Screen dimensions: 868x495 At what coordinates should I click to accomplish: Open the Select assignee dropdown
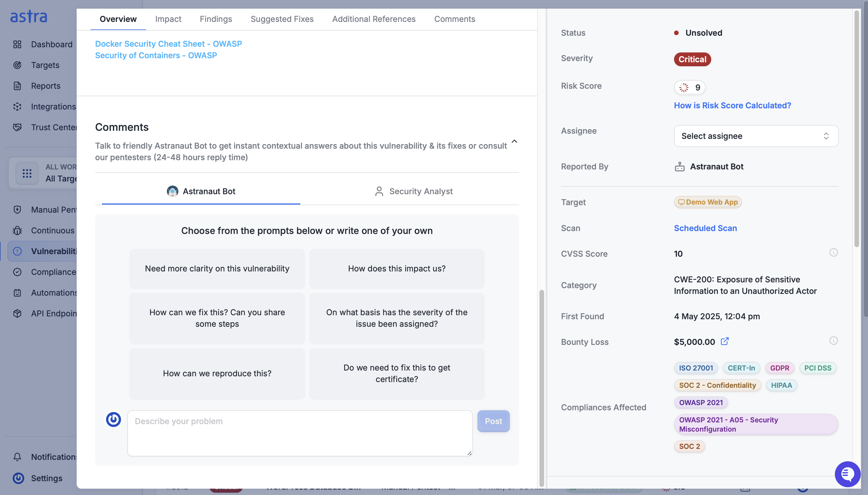click(x=756, y=136)
